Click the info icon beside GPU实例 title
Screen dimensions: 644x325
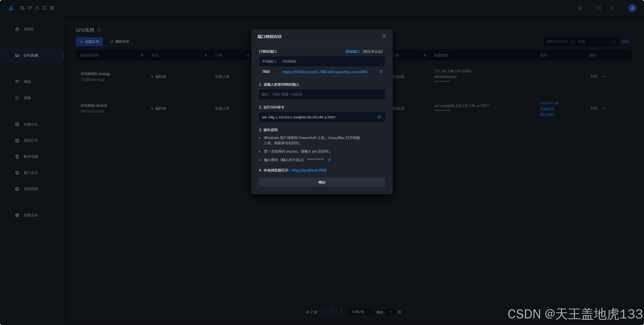click(x=99, y=30)
